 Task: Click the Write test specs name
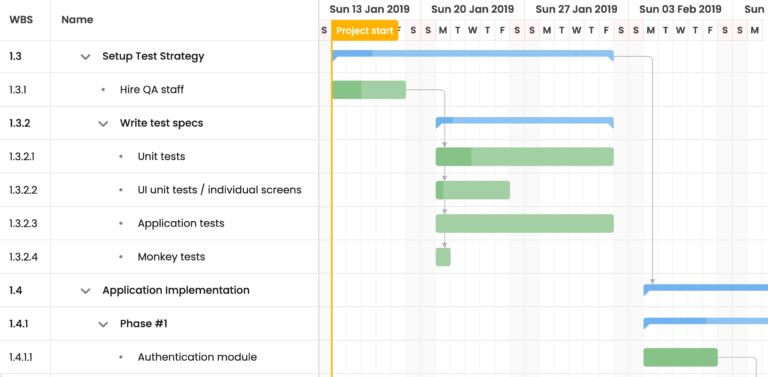[x=161, y=123]
